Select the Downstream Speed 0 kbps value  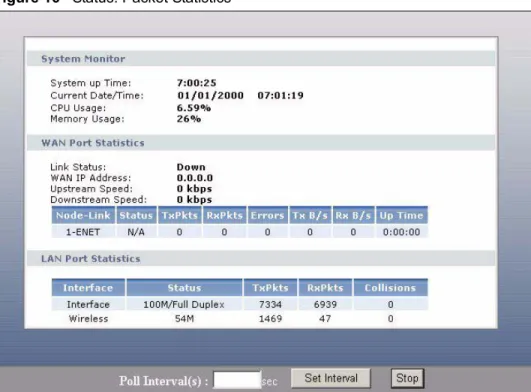coord(194,199)
